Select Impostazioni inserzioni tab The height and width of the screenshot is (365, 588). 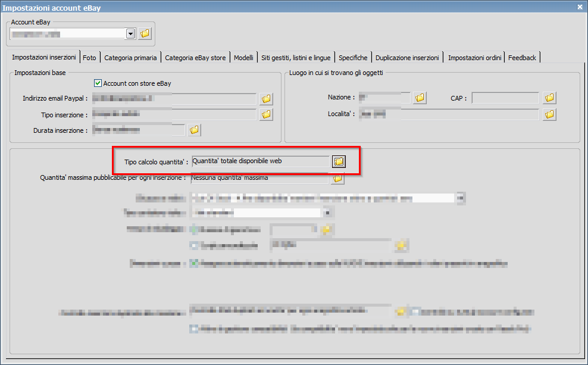tap(43, 57)
